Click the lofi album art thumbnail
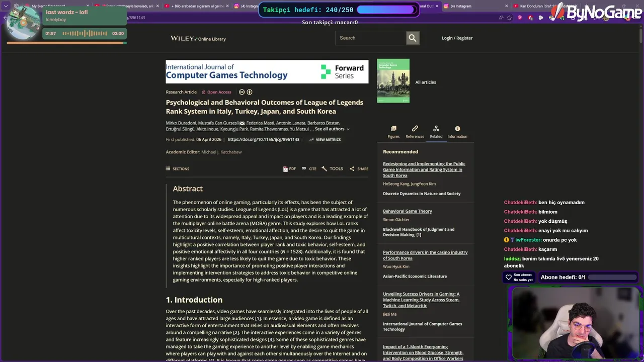 pyautogui.click(x=23, y=23)
